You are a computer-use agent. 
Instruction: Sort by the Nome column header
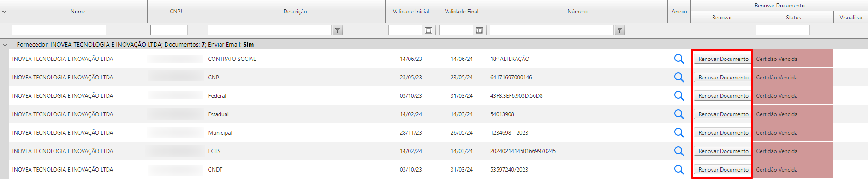(78, 12)
